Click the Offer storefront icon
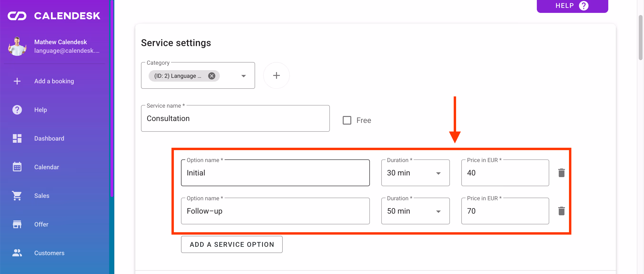Viewport: 644px width, 274px height. tap(17, 224)
